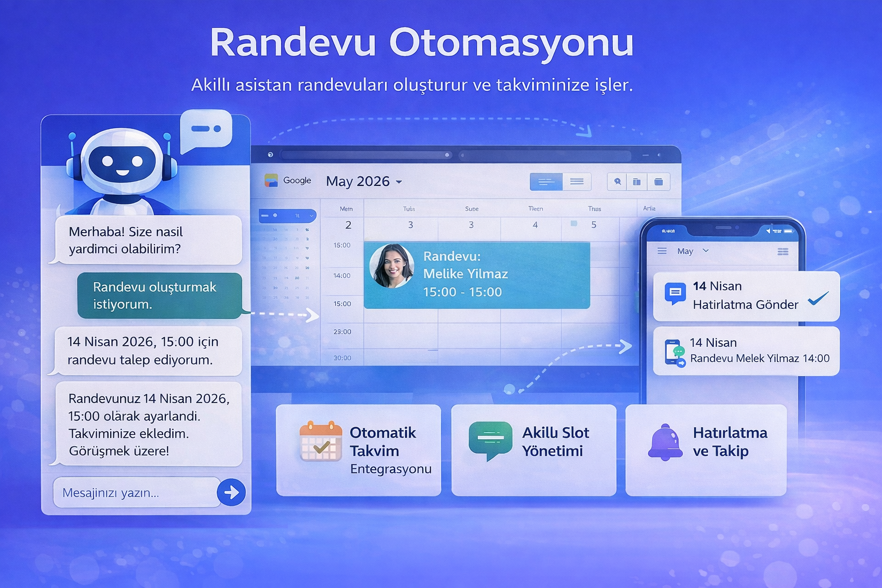Image resolution: width=882 pixels, height=588 pixels.
Task: Click the 'Randevunuz 14 Nisan 2026' confirmation message
Action: [x=148, y=424]
